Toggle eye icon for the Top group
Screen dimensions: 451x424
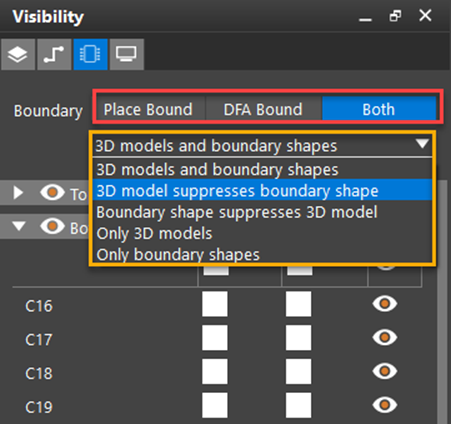click(52, 192)
